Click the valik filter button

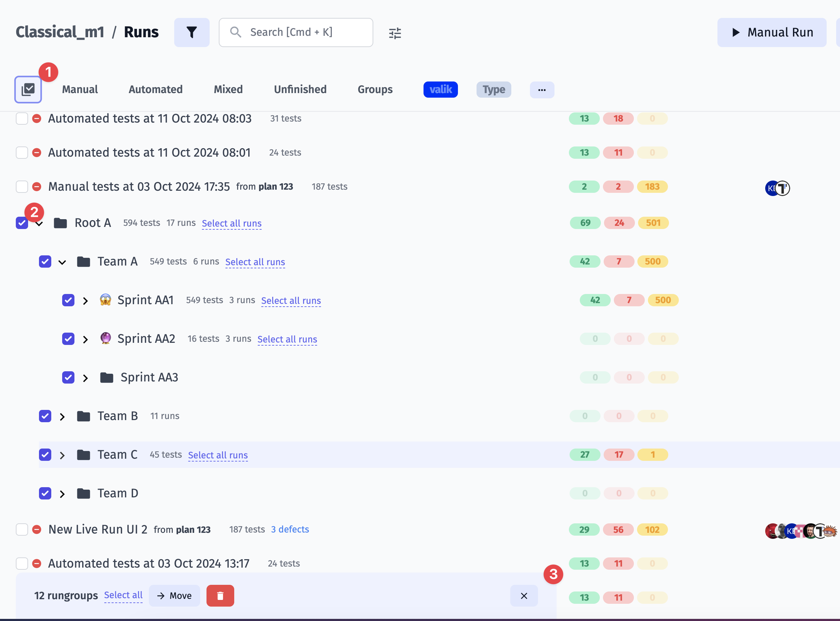441,89
